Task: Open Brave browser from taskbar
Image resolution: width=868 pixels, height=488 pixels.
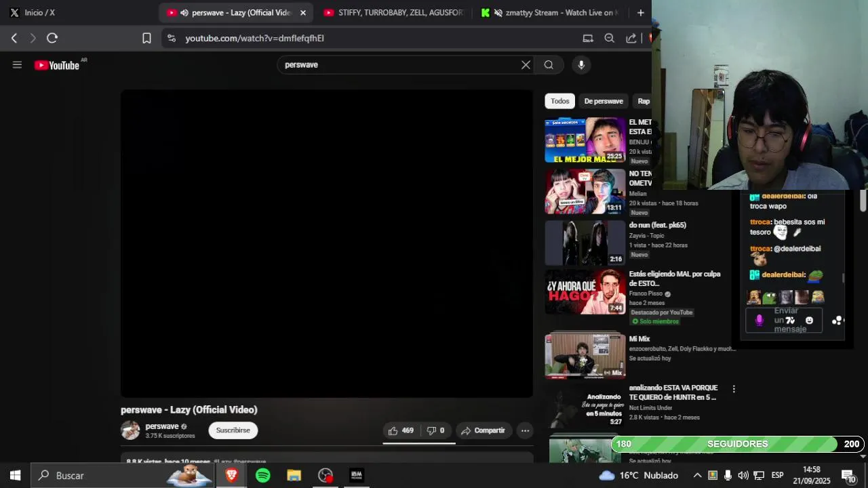Action: click(231, 476)
